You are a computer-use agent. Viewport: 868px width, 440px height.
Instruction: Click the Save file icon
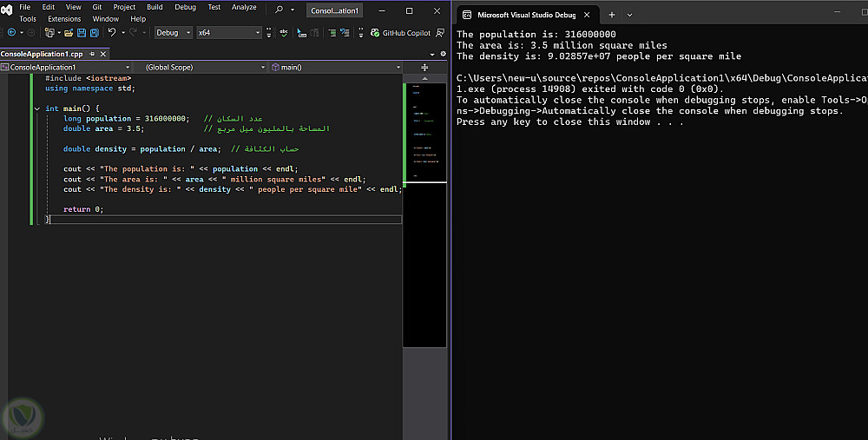point(82,33)
